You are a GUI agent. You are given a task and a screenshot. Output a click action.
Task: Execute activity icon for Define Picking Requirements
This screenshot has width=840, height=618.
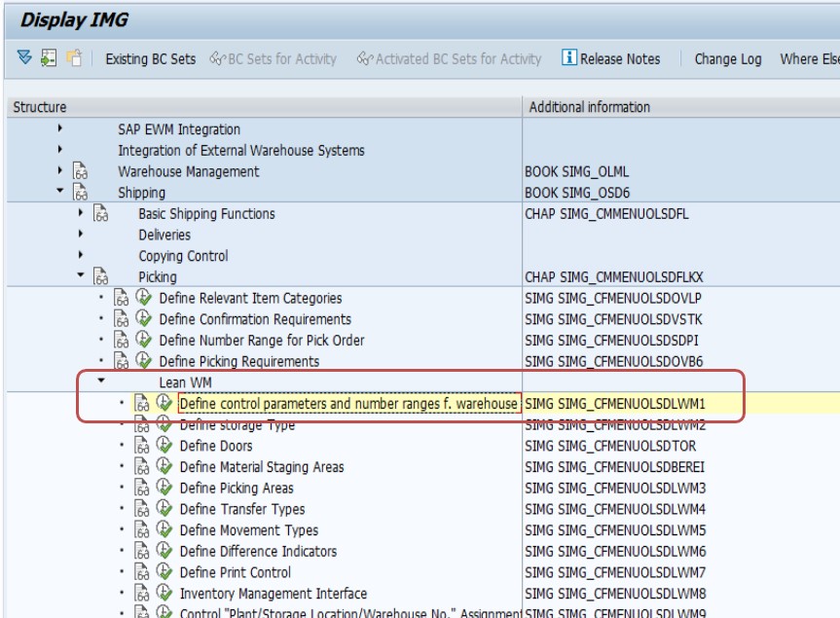[x=144, y=360]
